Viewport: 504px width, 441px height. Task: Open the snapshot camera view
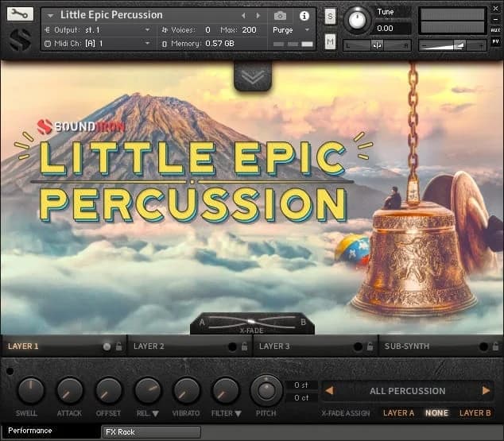point(280,15)
